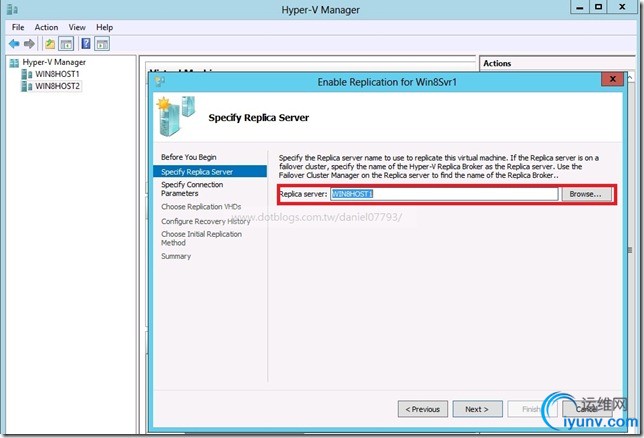Go to Before You Begin wizard step
The width and height of the screenshot is (644, 438).
coord(189,157)
